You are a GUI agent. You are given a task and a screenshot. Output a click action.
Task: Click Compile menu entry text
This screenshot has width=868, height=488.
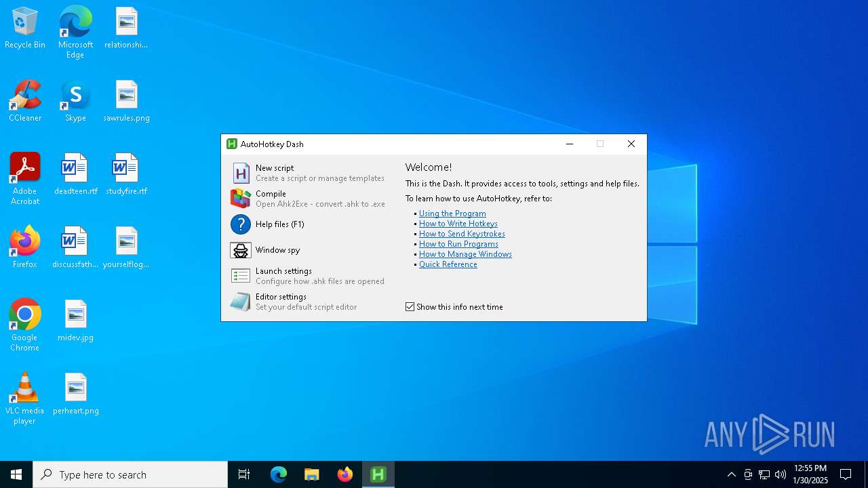[x=271, y=194]
